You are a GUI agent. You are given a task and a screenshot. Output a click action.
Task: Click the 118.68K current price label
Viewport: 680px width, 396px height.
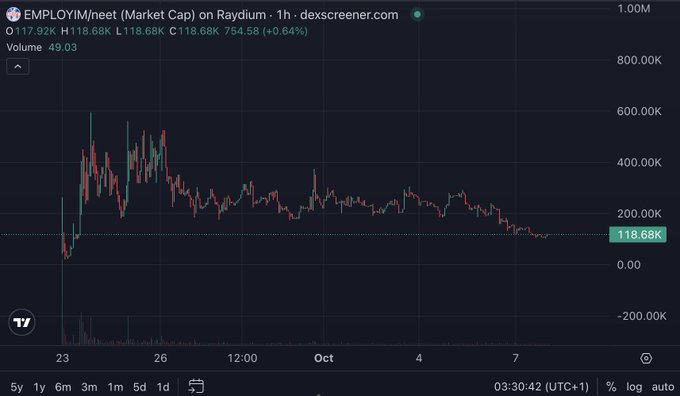coord(638,235)
